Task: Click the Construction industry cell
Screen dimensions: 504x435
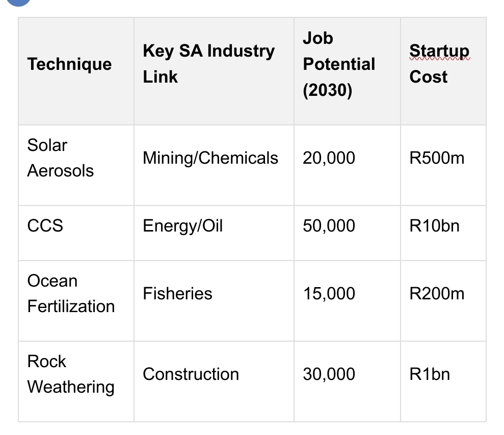Action: coord(191,374)
